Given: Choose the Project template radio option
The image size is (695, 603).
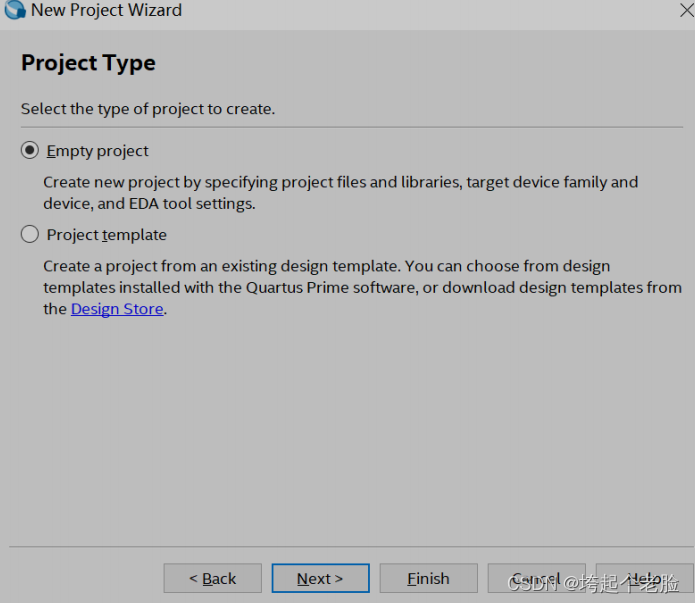Looking at the screenshot, I should 30,234.
